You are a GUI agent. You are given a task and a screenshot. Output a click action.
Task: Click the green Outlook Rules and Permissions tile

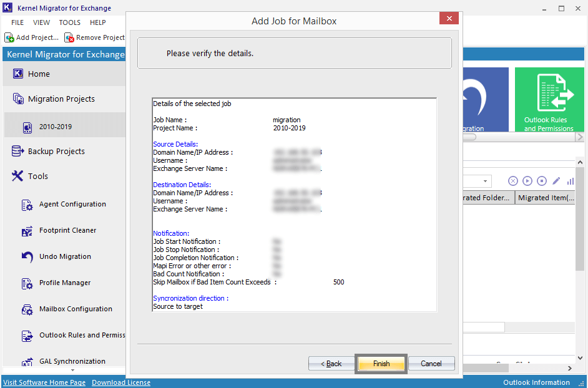(549, 99)
